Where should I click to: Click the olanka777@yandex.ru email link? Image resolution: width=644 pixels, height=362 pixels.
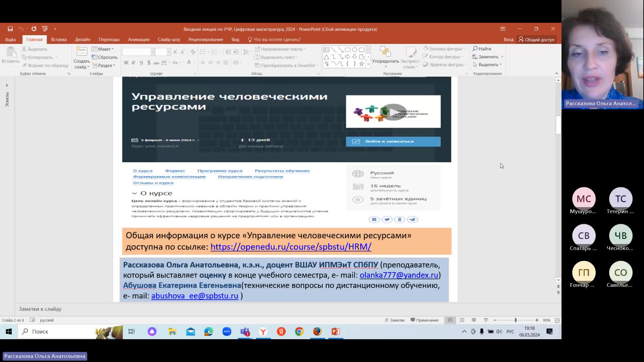tap(399, 275)
